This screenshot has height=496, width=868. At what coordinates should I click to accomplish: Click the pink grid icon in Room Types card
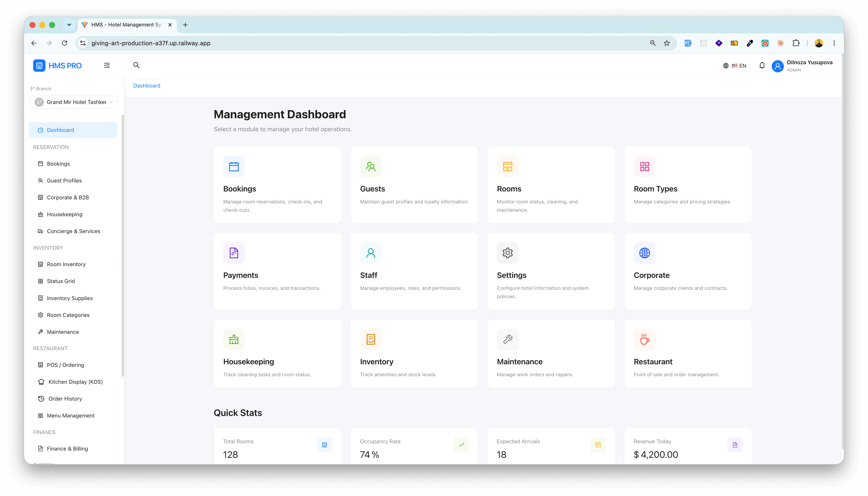[644, 166]
